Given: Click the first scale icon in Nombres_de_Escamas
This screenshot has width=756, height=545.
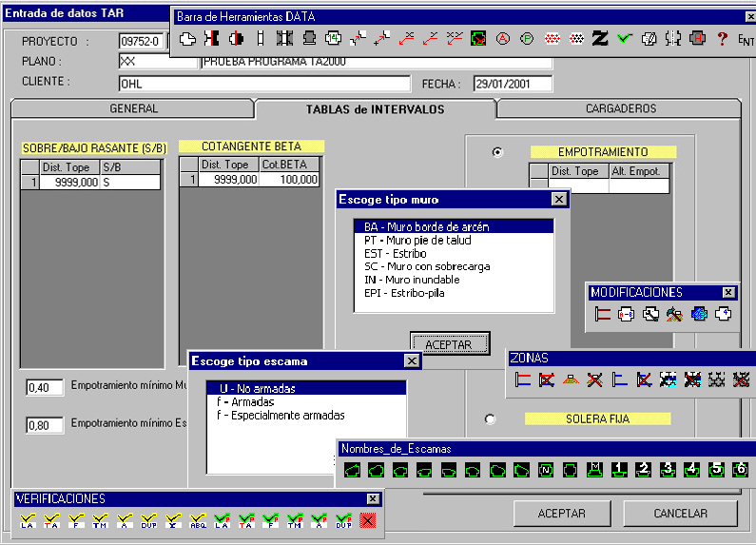Looking at the screenshot, I should (352, 470).
